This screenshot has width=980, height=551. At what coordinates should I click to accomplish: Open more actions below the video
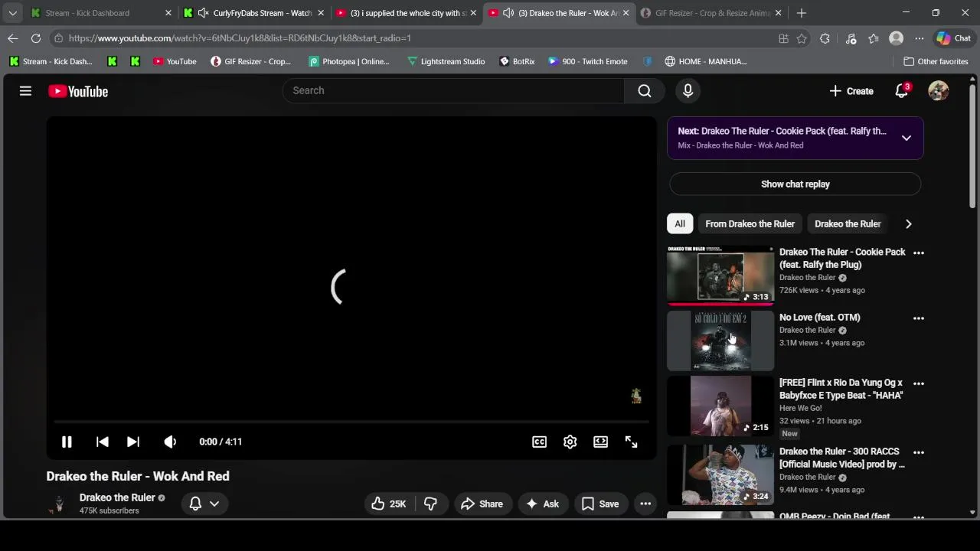[x=645, y=504]
